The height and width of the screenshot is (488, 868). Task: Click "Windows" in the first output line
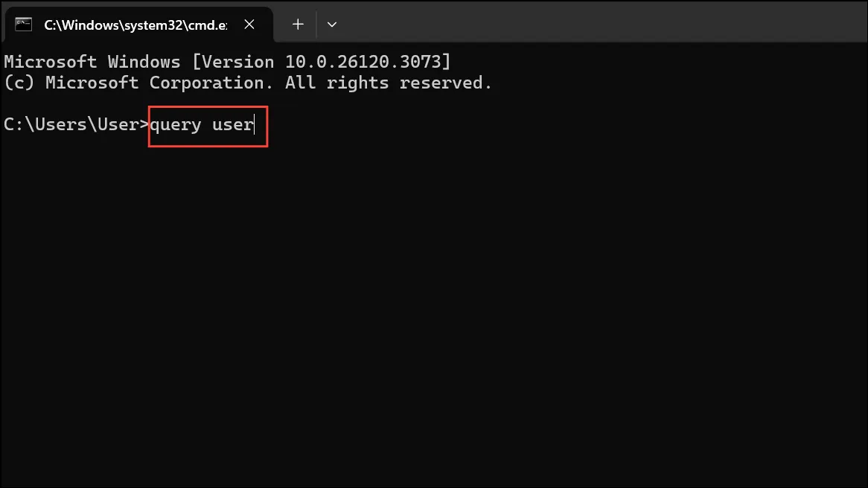pos(144,62)
